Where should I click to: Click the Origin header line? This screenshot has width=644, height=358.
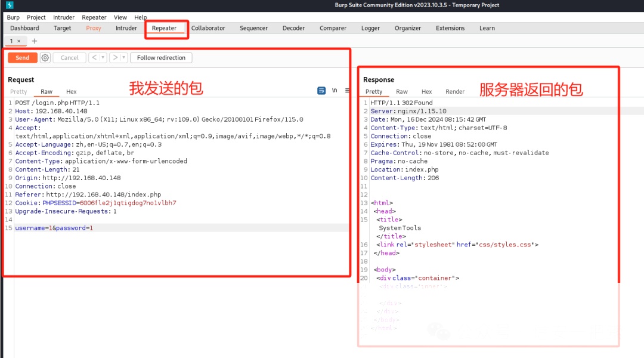tap(68, 178)
